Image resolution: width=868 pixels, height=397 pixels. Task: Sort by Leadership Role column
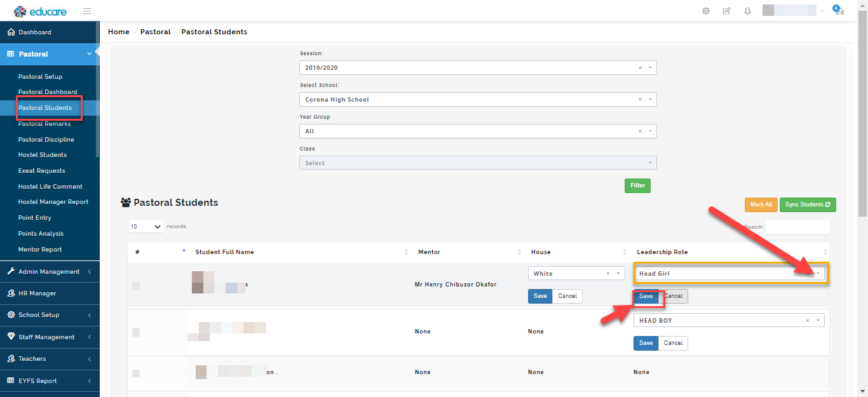coord(729,252)
